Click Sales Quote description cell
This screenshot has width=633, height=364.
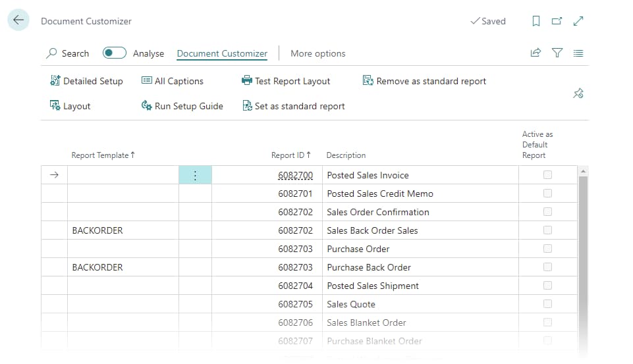420,304
